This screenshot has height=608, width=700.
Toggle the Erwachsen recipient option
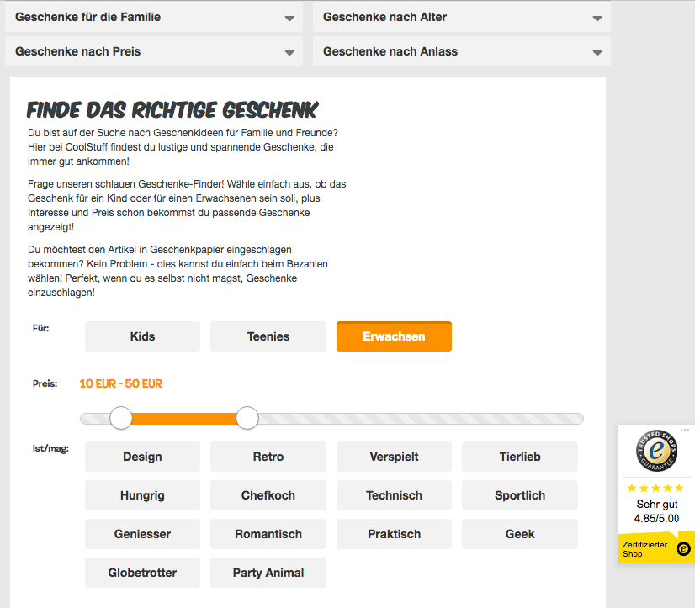[394, 336]
